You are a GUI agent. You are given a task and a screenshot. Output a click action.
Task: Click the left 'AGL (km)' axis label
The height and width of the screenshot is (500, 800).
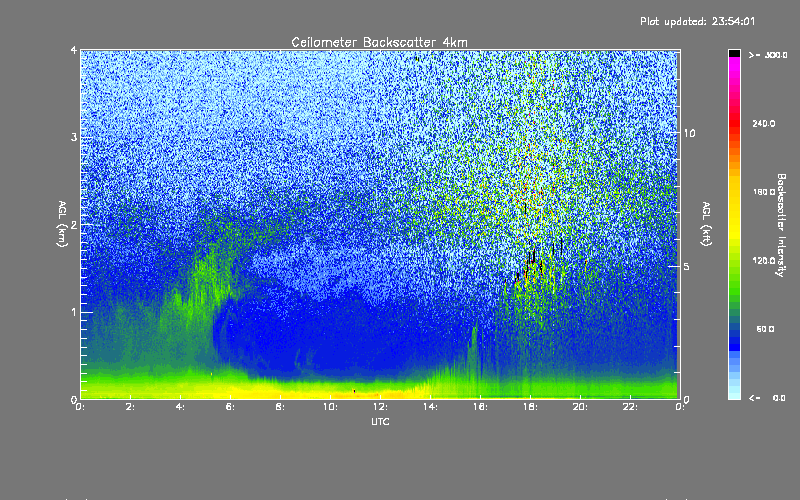[62, 224]
